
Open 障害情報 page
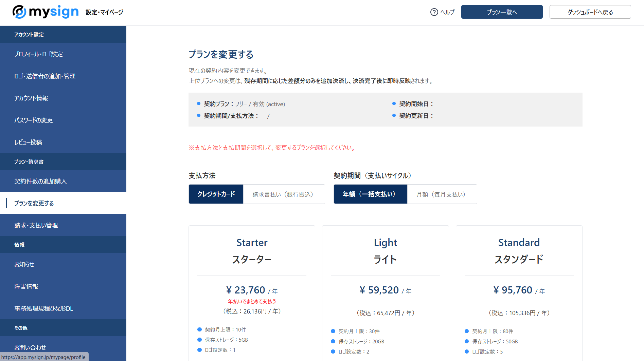coord(25,286)
